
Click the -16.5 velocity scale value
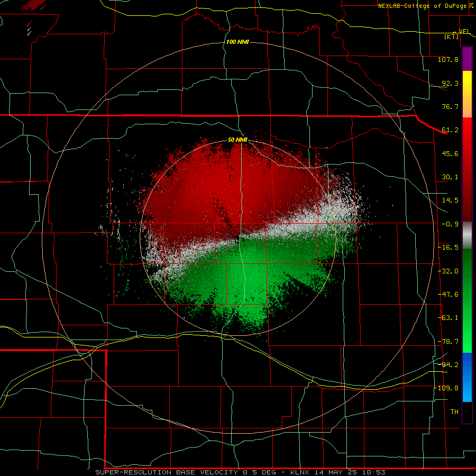[448, 248]
